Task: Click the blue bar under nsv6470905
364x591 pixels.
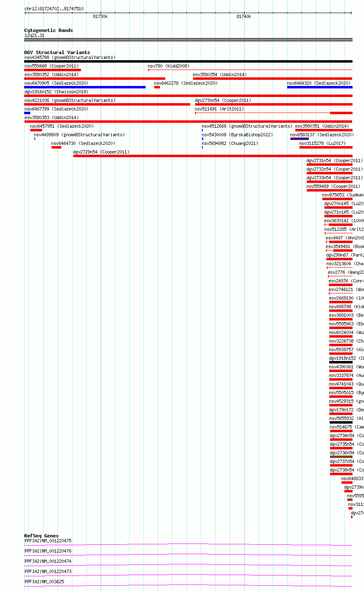Action: point(85,87)
